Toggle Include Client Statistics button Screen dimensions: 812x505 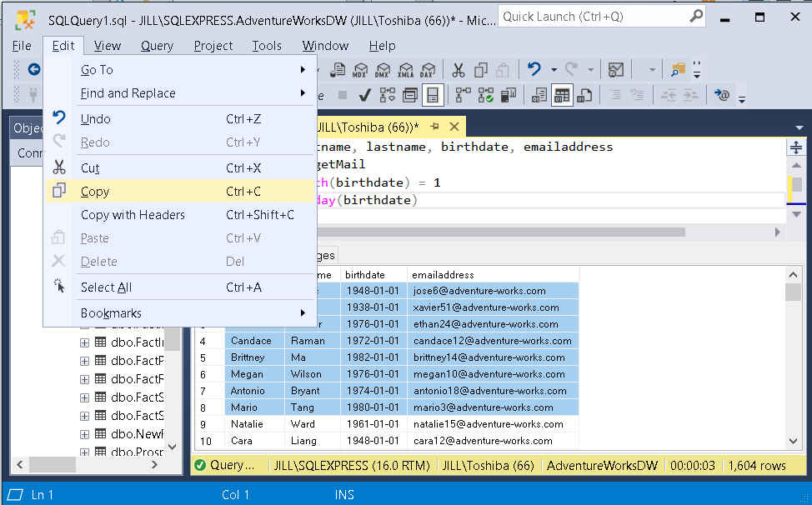[509, 95]
